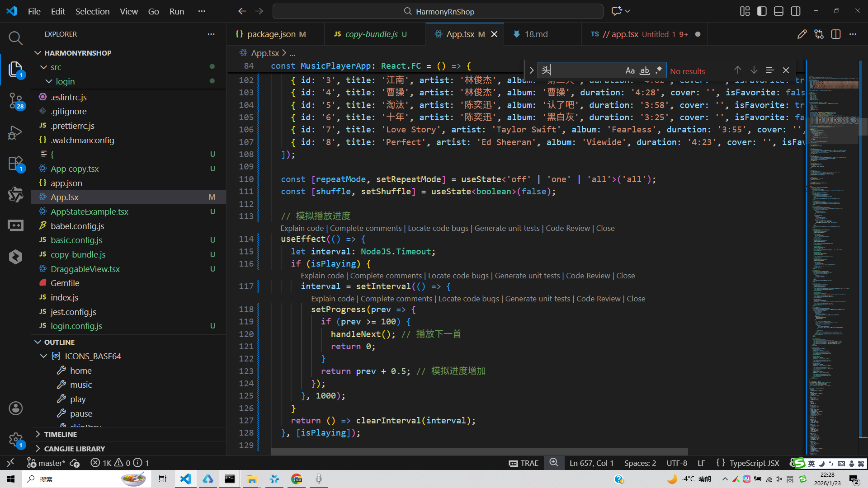Toggle Match Case in find widget
The width and height of the screenshot is (868, 488).
point(630,70)
